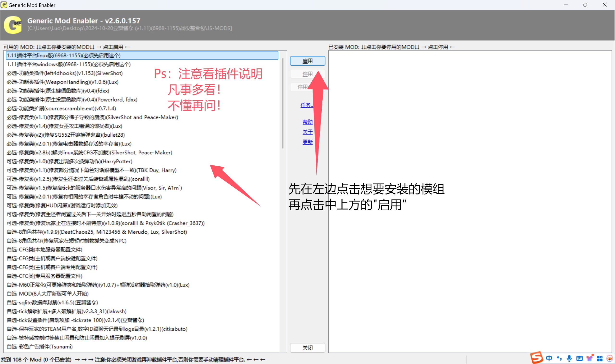615x364 pixels.
Task: Click the available mods list vertical scrollbar
Action: [283, 103]
